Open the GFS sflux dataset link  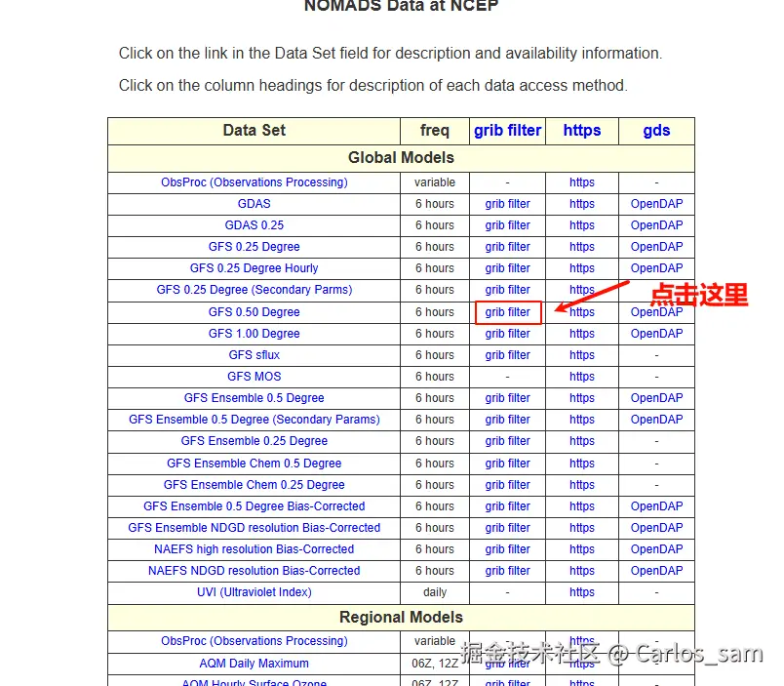click(254, 355)
